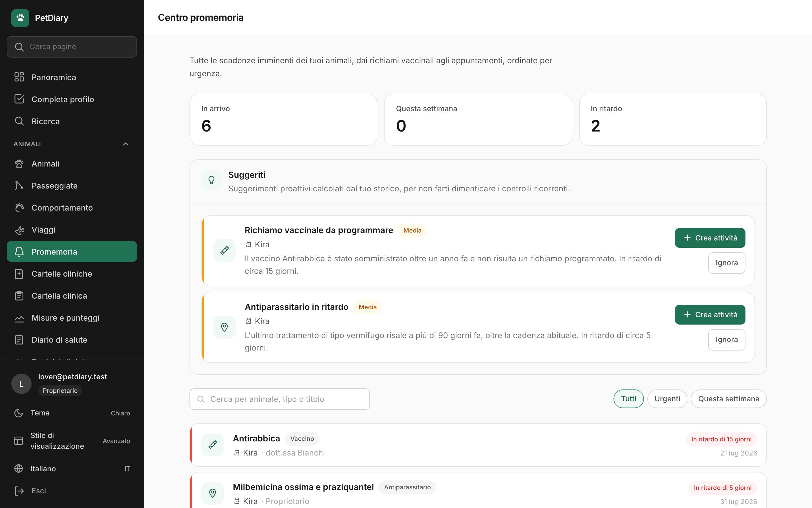
Task: Click the Panoramica grid icon
Action: pyautogui.click(x=19, y=77)
